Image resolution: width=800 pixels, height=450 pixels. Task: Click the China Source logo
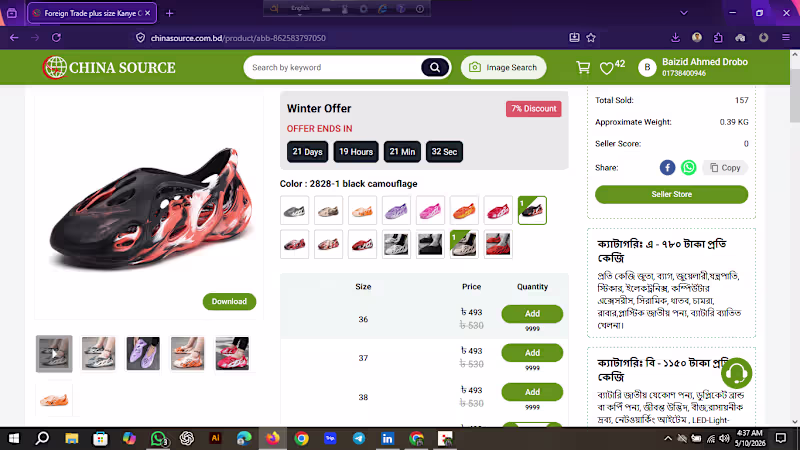coord(109,67)
